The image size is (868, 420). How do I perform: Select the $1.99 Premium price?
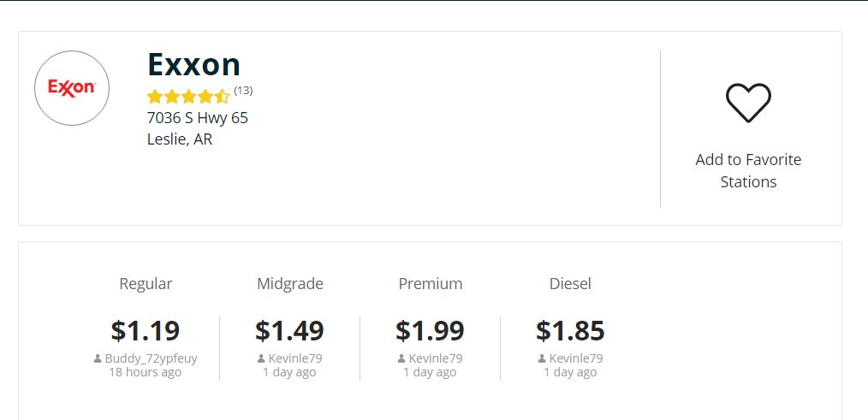click(430, 330)
